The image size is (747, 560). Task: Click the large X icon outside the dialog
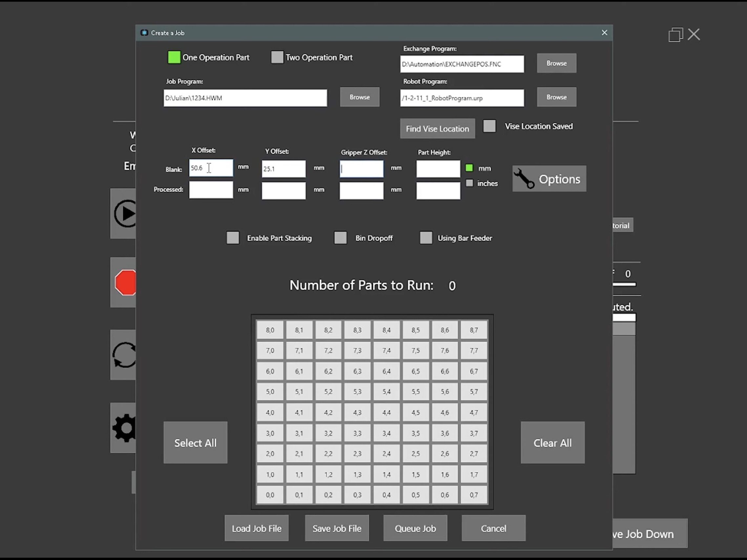(x=694, y=34)
